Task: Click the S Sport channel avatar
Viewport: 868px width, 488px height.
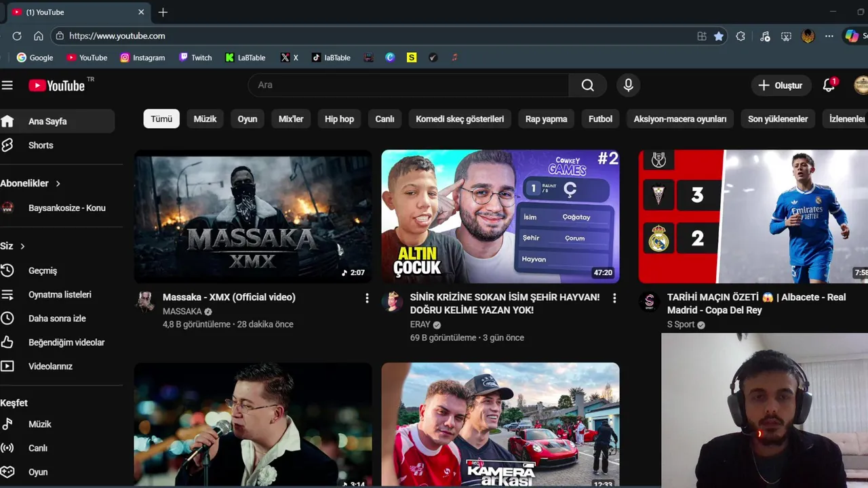Action: [649, 302]
